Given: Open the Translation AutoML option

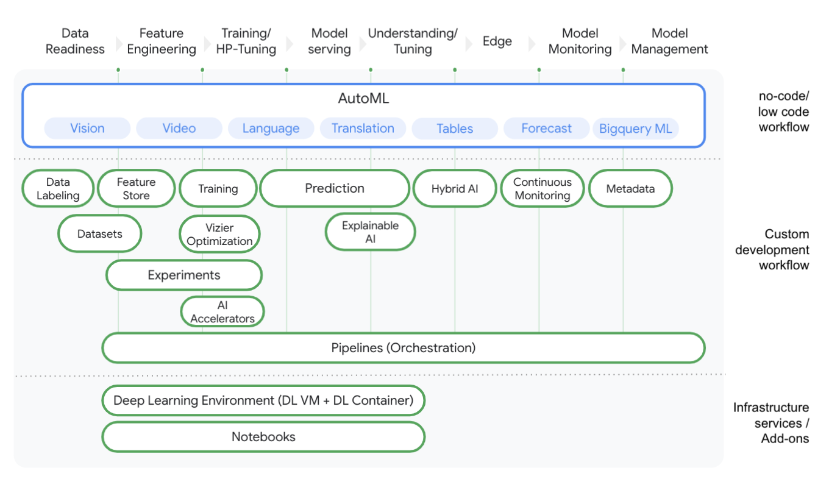Looking at the screenshot, I should click(x=363, y=129).
